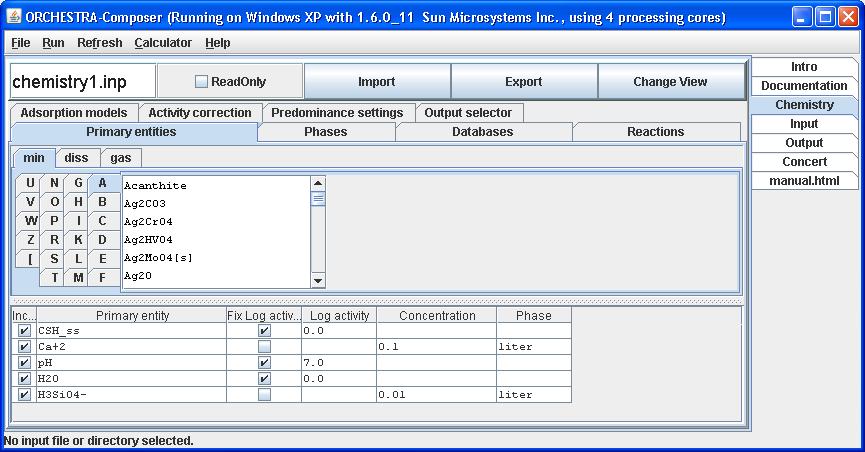Switch to Predominance settings tab
865x452 pixels.
[337, 113]
